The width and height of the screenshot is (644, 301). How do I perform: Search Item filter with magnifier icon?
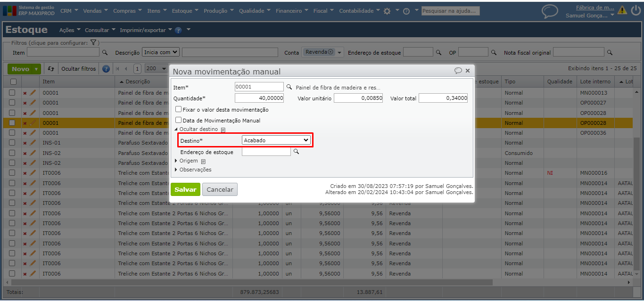point(105,53)
